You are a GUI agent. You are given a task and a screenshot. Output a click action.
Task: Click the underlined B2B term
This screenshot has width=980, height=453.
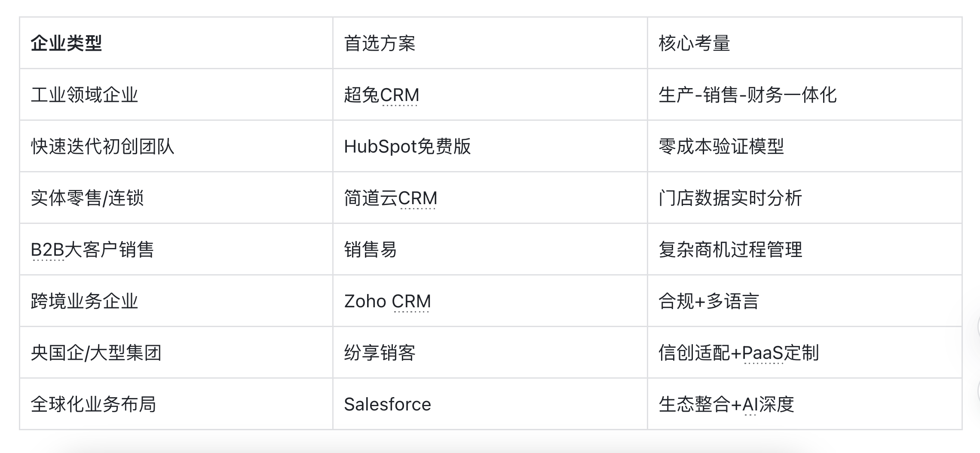point(48,250)
